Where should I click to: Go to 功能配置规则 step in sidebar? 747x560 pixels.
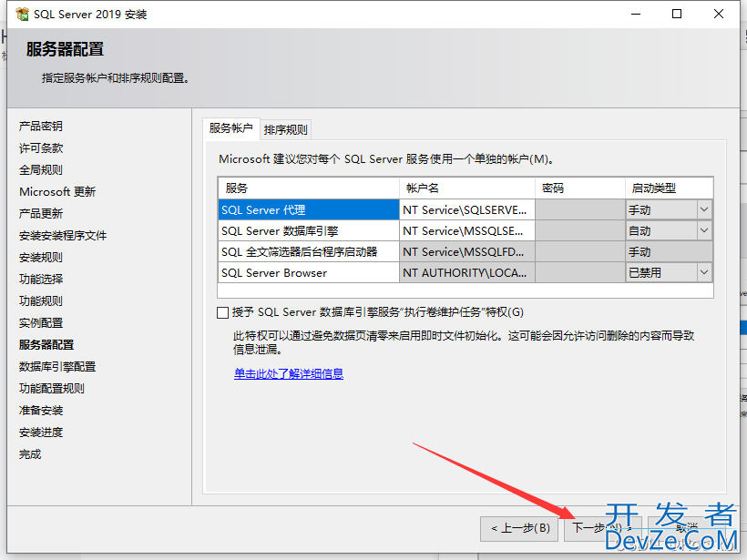pos(52,389)
